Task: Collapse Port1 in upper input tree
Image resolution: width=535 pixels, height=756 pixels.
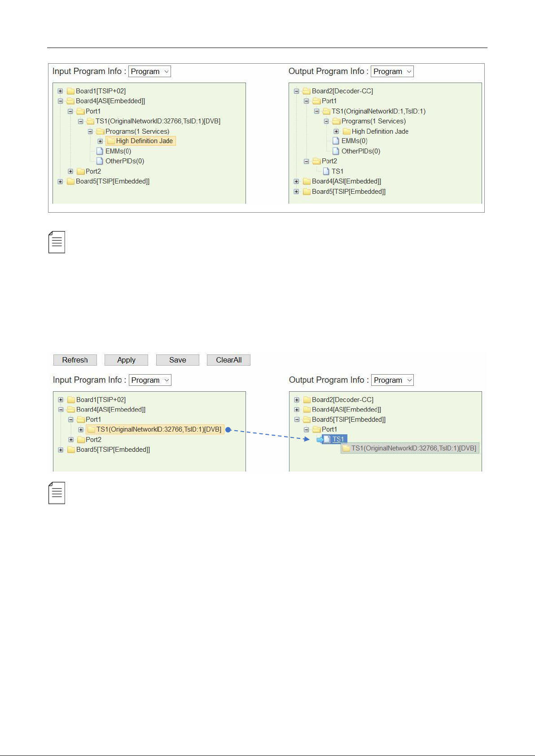Action: (70, 111)
